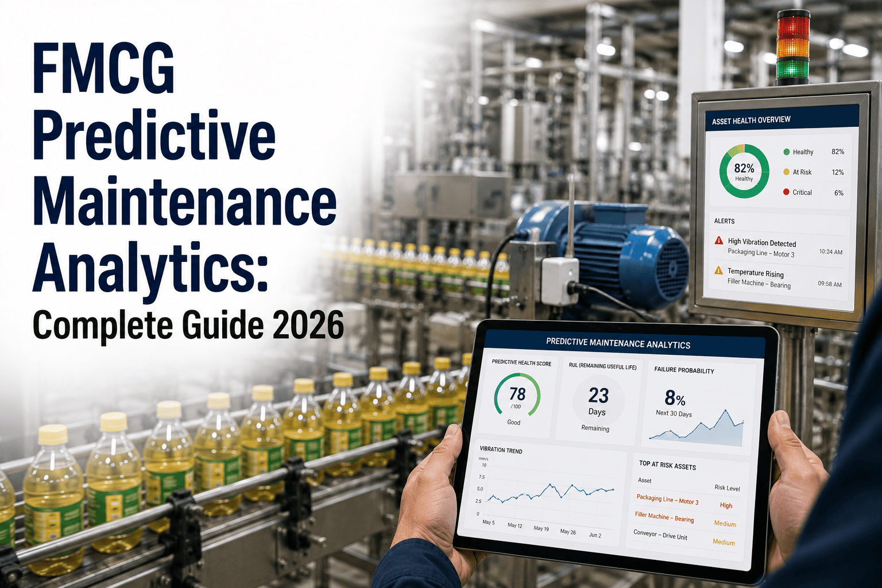The width and height of the screenshot is (882, 588).
Task: Click the 82% Healthy donut chart
Action: coord(744,171)
